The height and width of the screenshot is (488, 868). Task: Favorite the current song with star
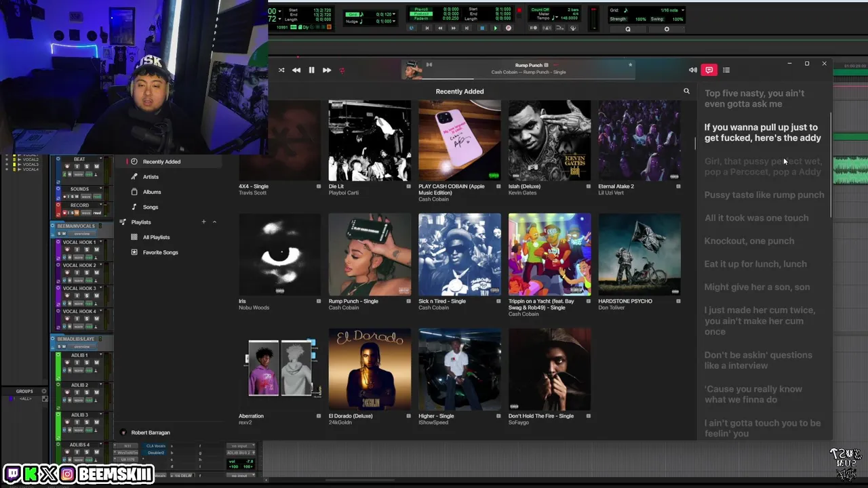(630, 65)
